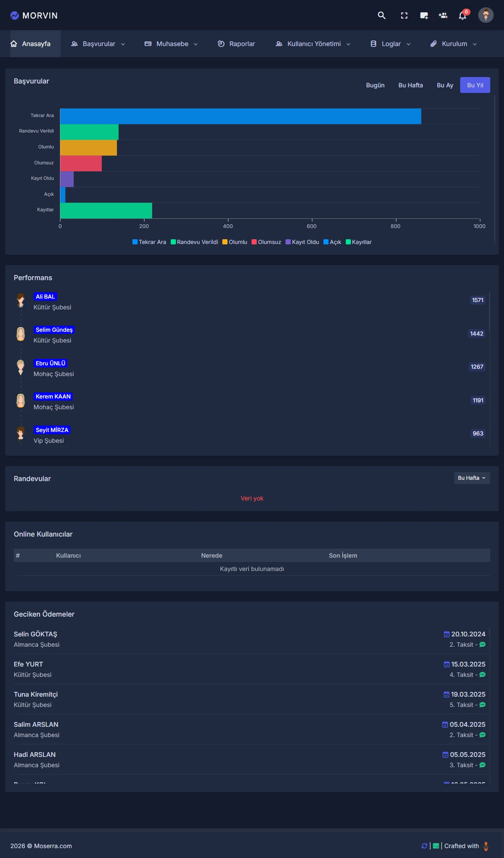
Task: Click Ali BAL's avatar
Action: (x=21, y=300)
